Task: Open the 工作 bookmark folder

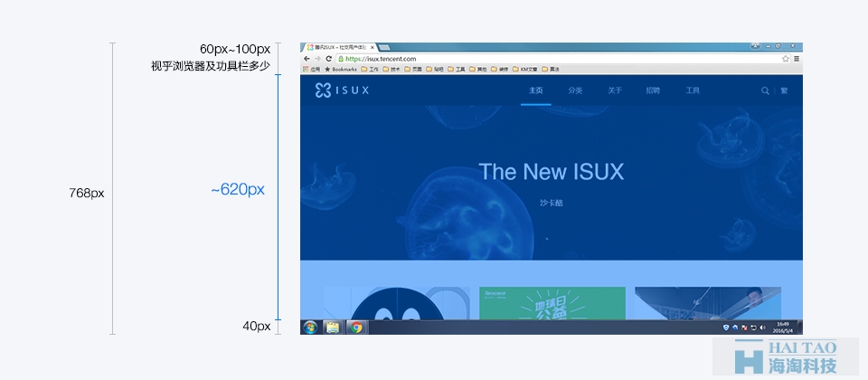Action: point(370,70)
